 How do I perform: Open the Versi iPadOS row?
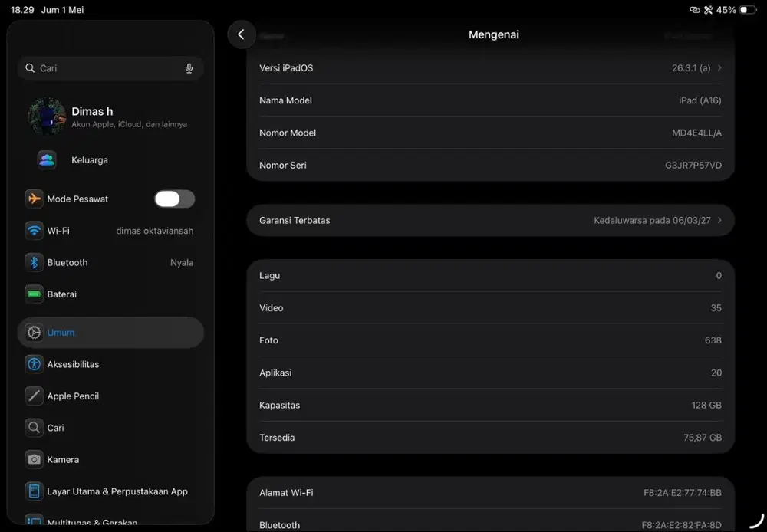click(490, 68)
